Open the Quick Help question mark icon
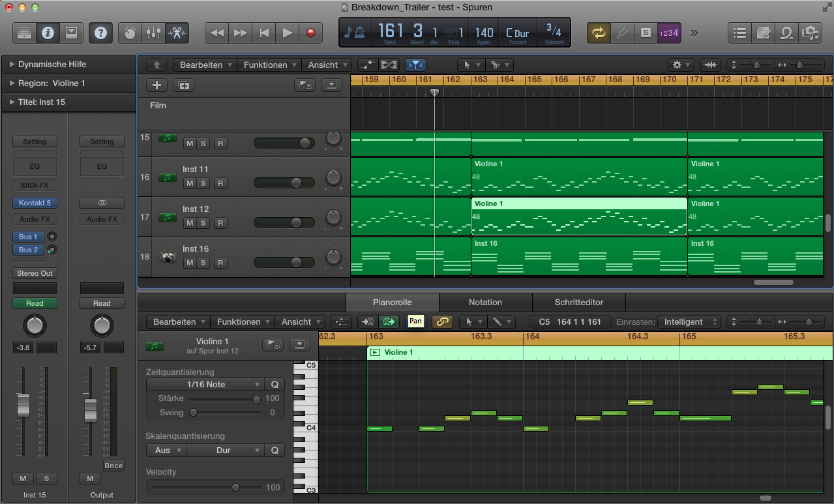Screen dimensions: 834x504 click(x=100, y=33)
